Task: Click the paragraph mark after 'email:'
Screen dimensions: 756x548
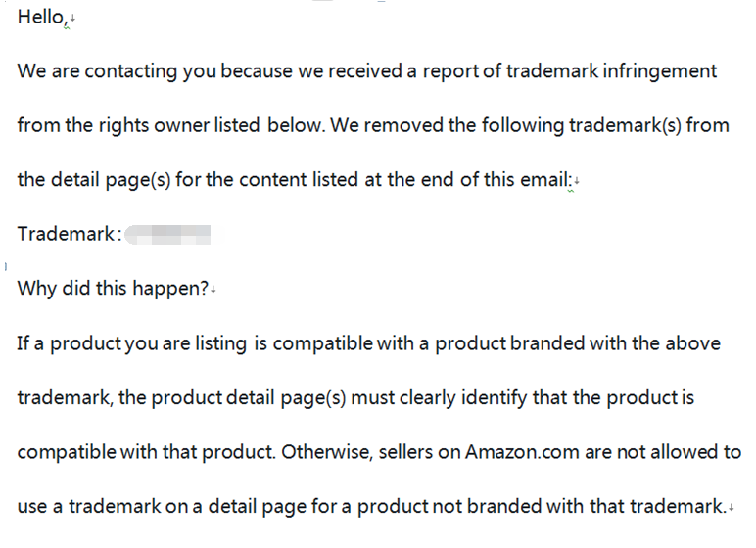Action: (577, 182)
